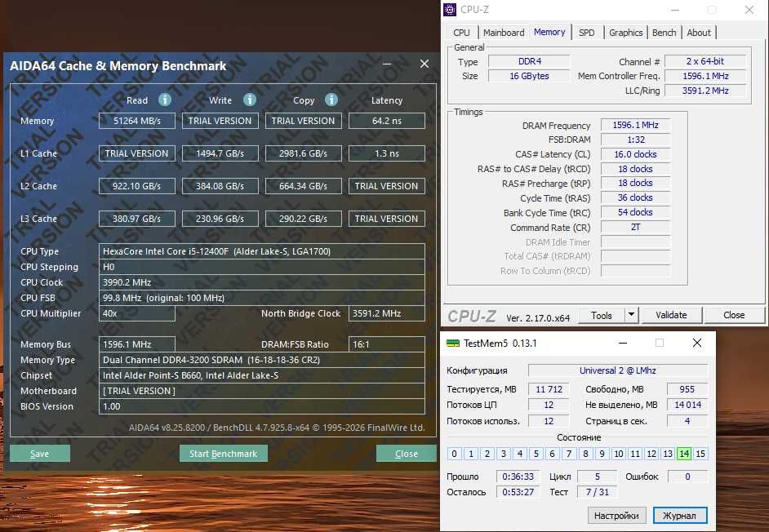Click the TestMem5 title bar icon
769x532 pixels.
452,344
